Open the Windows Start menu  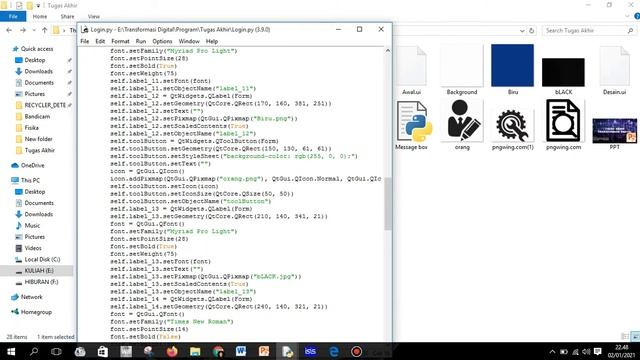11,351
